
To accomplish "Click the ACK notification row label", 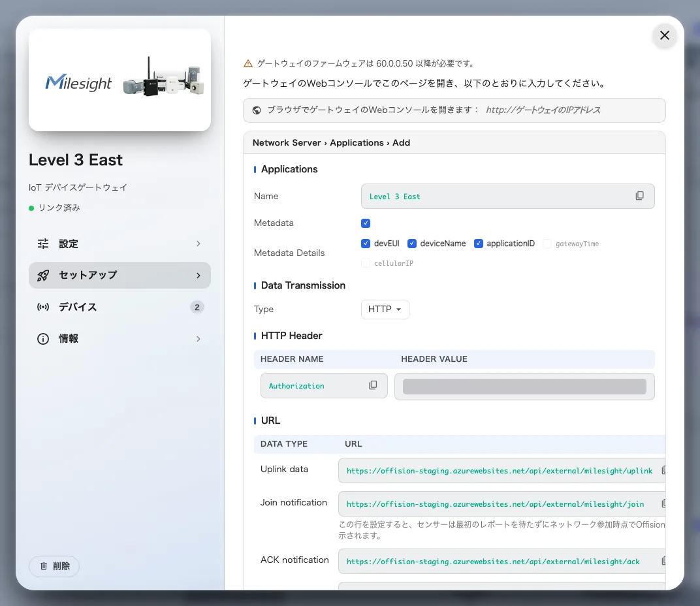I will click(294, 560).
